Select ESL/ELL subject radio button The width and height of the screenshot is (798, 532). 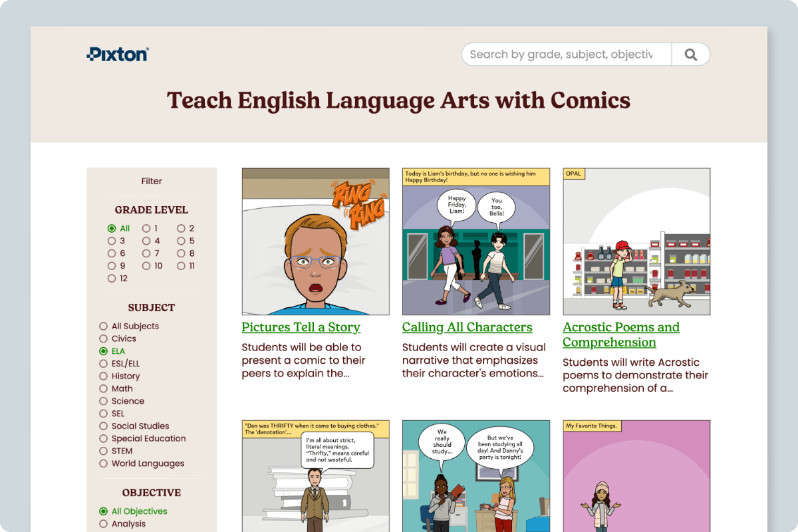coord(103,364)
